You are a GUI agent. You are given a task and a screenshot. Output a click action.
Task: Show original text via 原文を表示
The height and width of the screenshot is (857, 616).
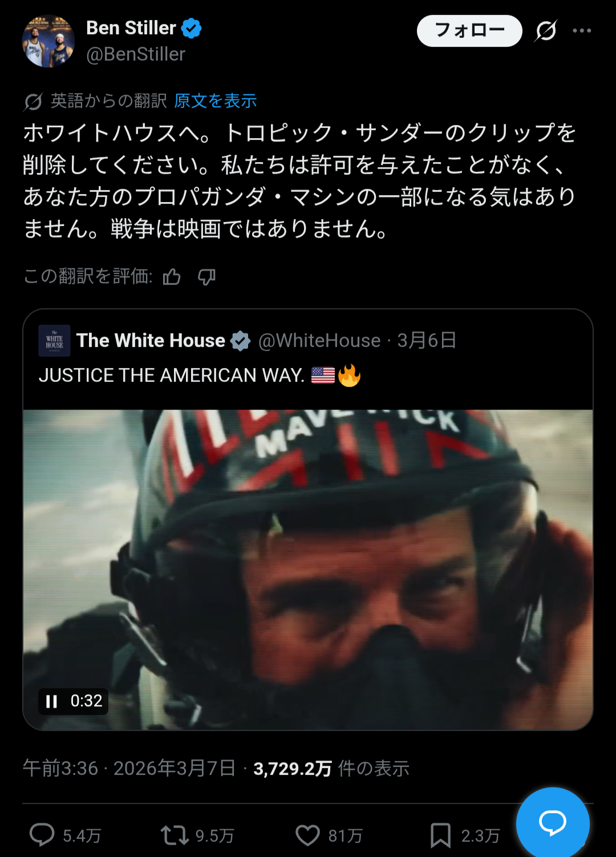(x=216, y=101)
